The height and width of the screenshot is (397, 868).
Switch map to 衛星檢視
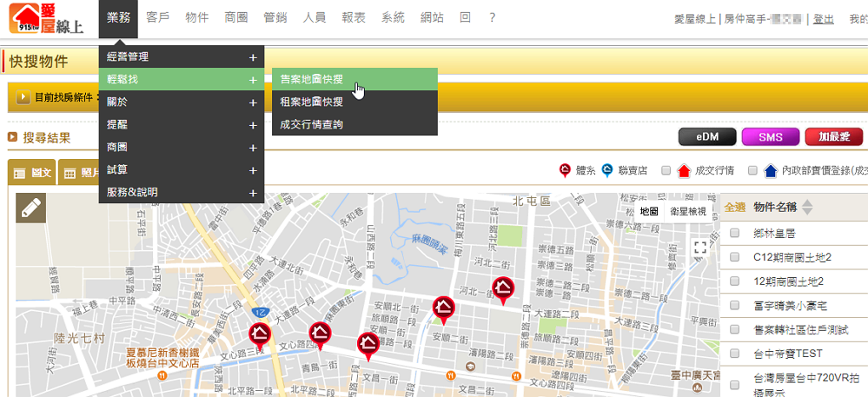pos(688,211)
